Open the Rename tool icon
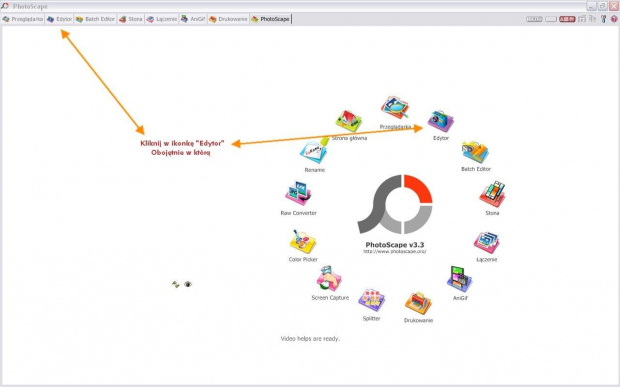Viewport: 620px width, 387px height. [315, 151]
